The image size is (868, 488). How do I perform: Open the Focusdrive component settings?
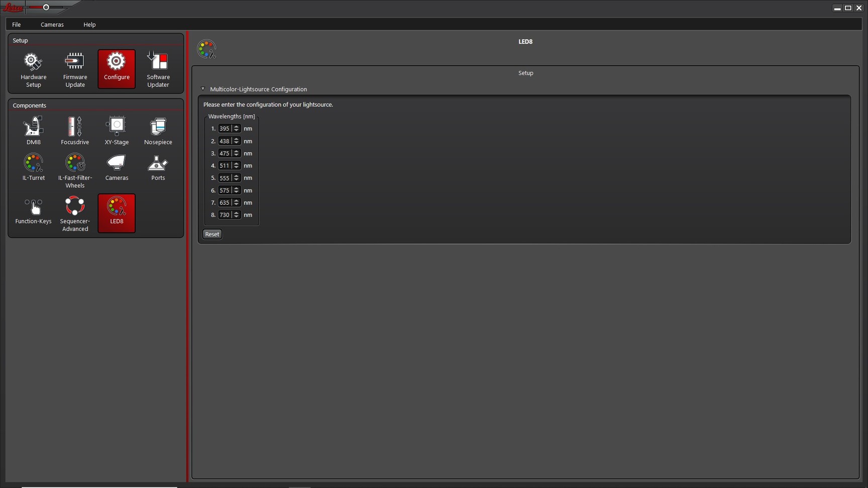pyautogui.click(x=75, y=131)
